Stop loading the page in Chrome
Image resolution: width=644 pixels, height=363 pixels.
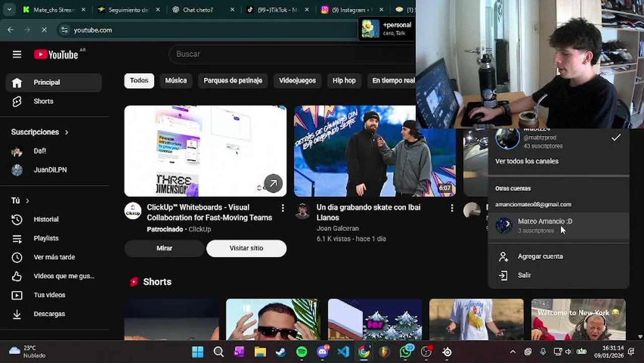[44, 30]
